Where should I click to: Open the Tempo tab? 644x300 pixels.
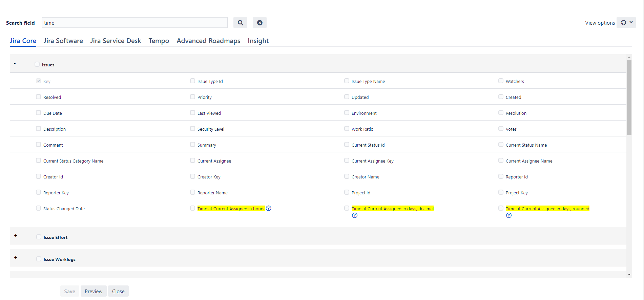click(x=159, y=41)
